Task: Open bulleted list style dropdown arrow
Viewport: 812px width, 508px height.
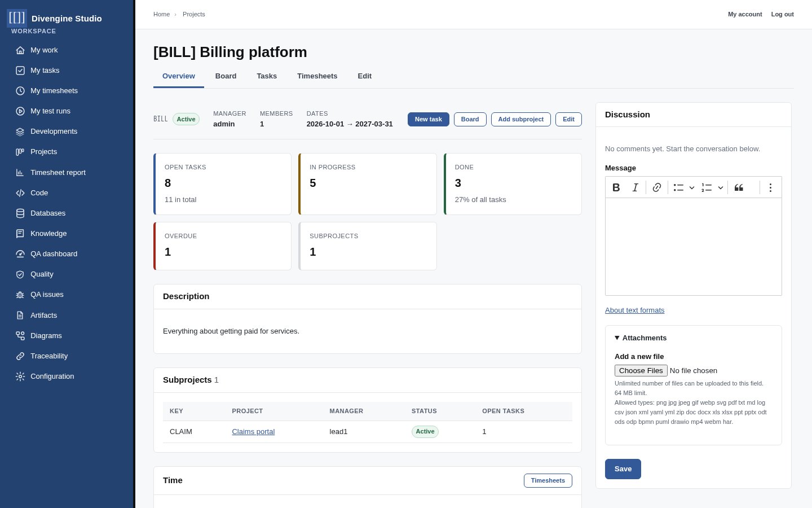Action: pyautogui.click(x=692, y=187)
